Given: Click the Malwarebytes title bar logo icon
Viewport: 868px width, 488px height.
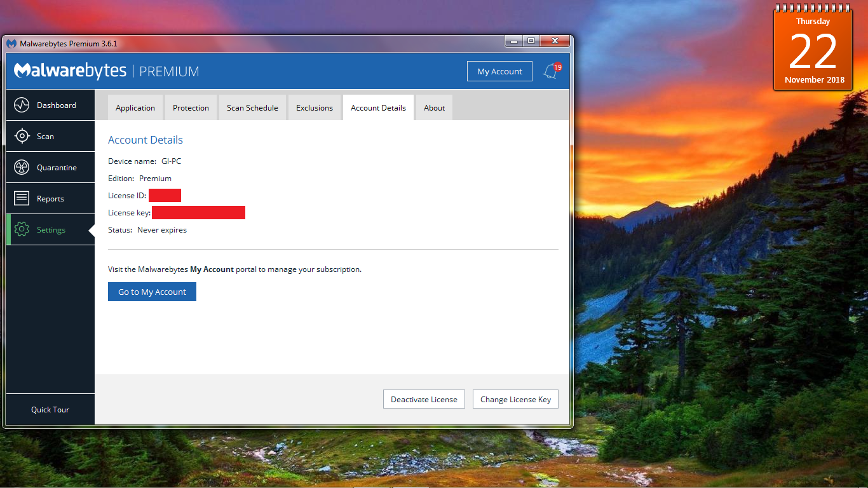Looking at the screenshot, I should click(x=11, y=43).
